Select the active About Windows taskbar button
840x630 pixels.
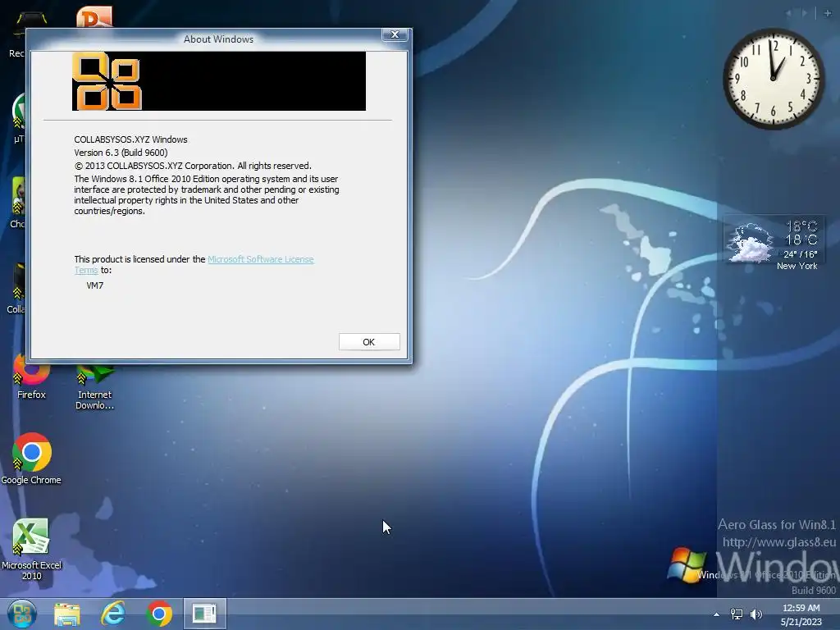[204, 614]
